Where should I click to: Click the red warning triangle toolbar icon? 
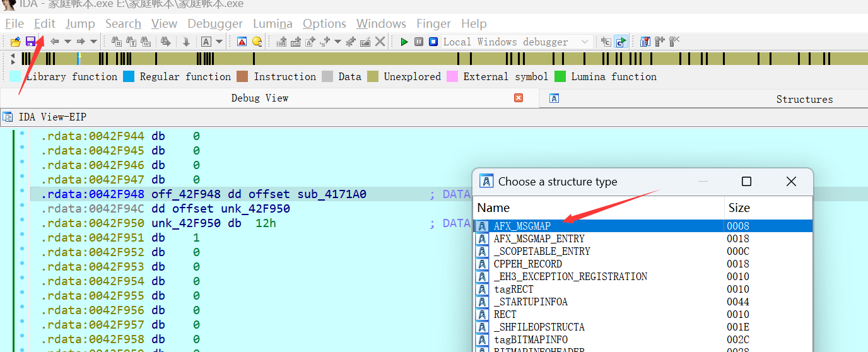[242, 42]
